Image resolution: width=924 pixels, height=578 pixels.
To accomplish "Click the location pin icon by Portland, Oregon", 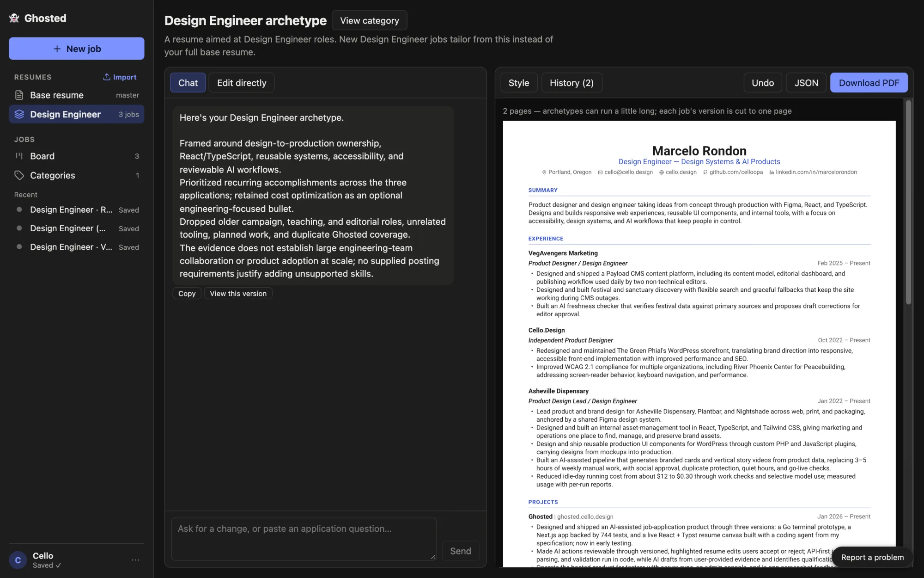I will tap(544, 172).
